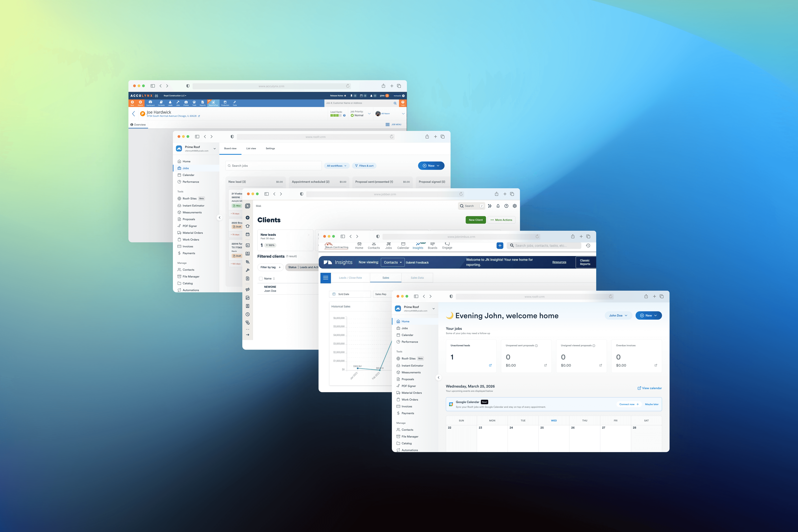Viewport: 798px width, 532px height.
Task: Click Jobber AI sparkle icon
Action: pos(490,206)
